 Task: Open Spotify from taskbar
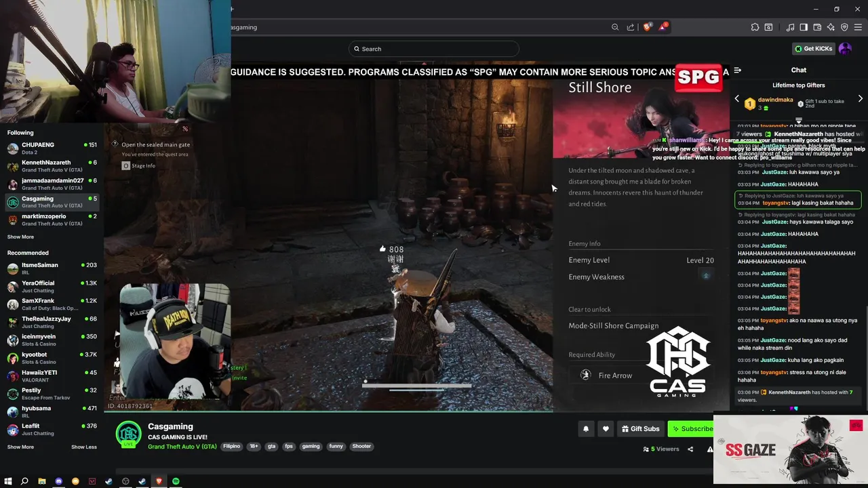pos(176,481)
